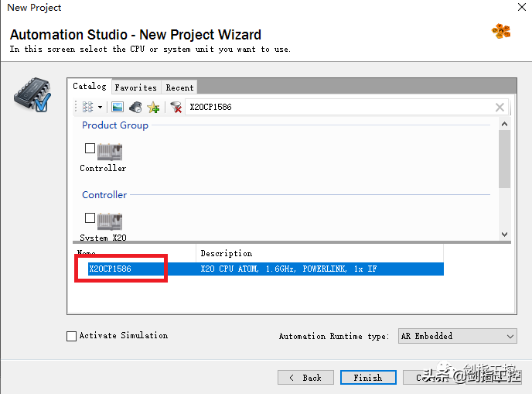The width and height of the screenshot is (532, 394).
Task: Open the Automation Runtime type dropdown
Action: 456,336
